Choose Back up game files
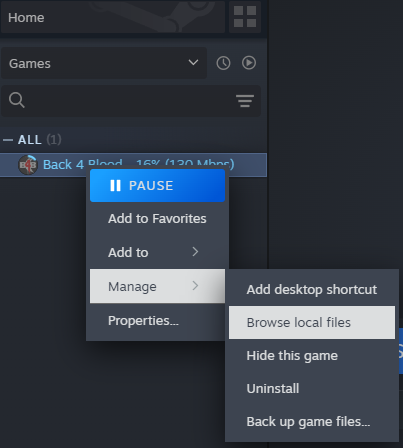The height and width of the screenshot is (448, 403). [x=312, y=421]
